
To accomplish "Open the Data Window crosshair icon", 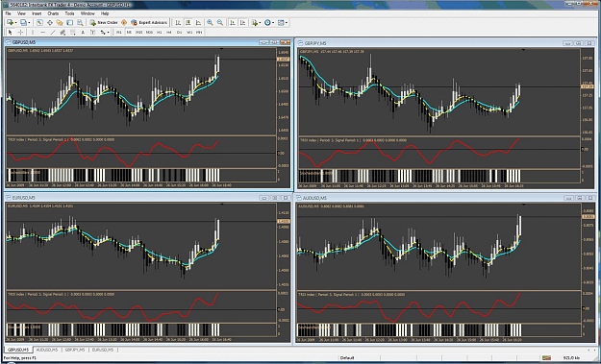I will click(50, 23).
